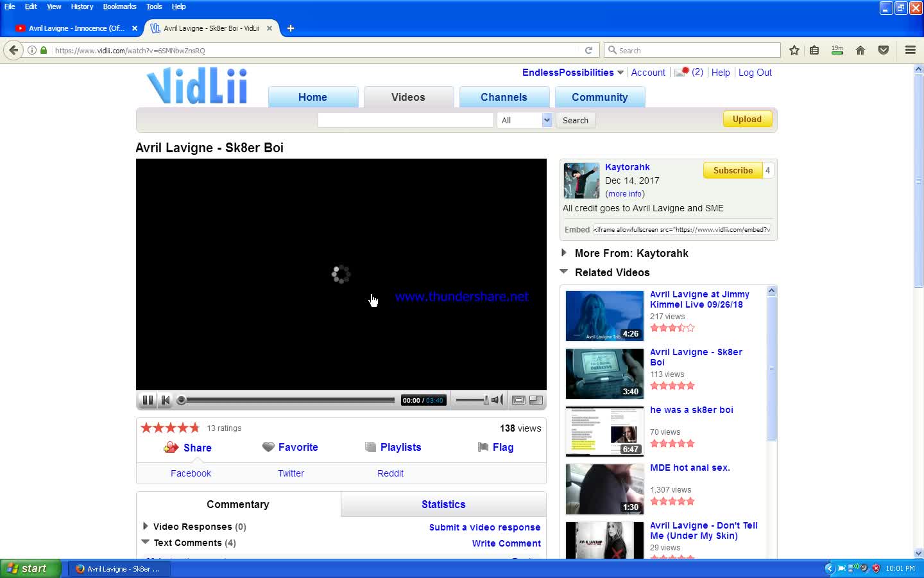
Task: Click the Share heart icon
Action: 171,448
